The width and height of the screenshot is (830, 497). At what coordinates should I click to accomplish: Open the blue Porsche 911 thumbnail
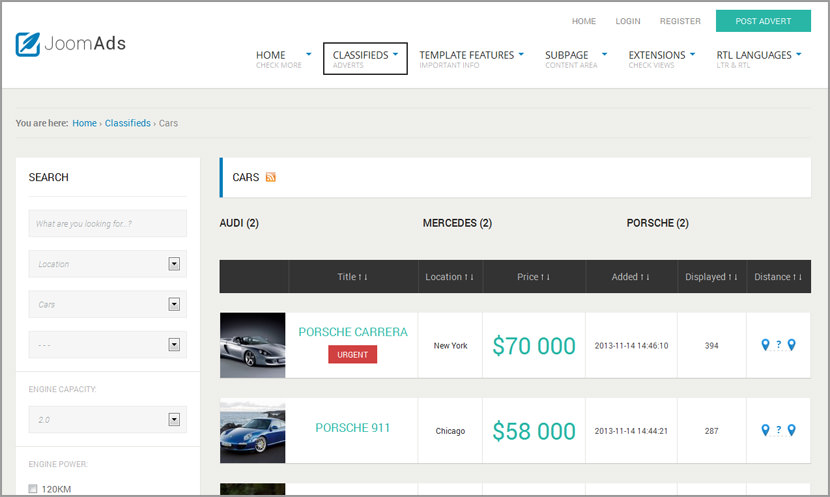pos(252,431)
